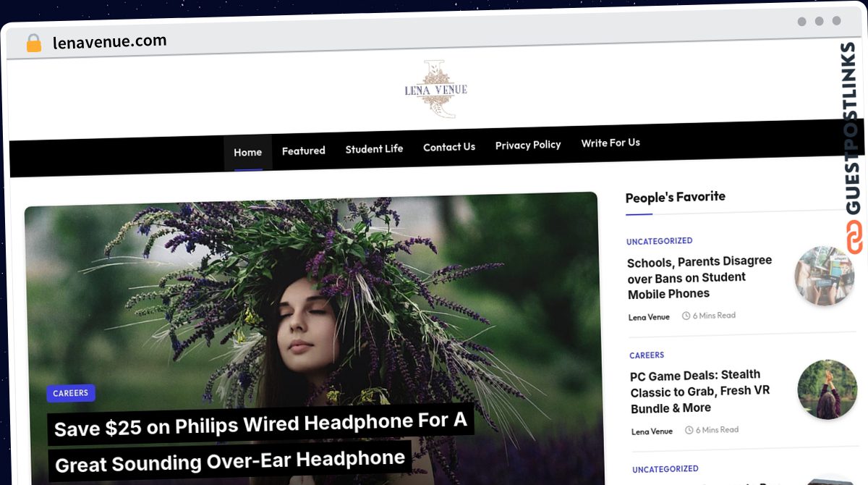Read the PC Game Deals: Stealth Classic article
The width and height of the screenshot is (868, 485).
coord(700,391)
